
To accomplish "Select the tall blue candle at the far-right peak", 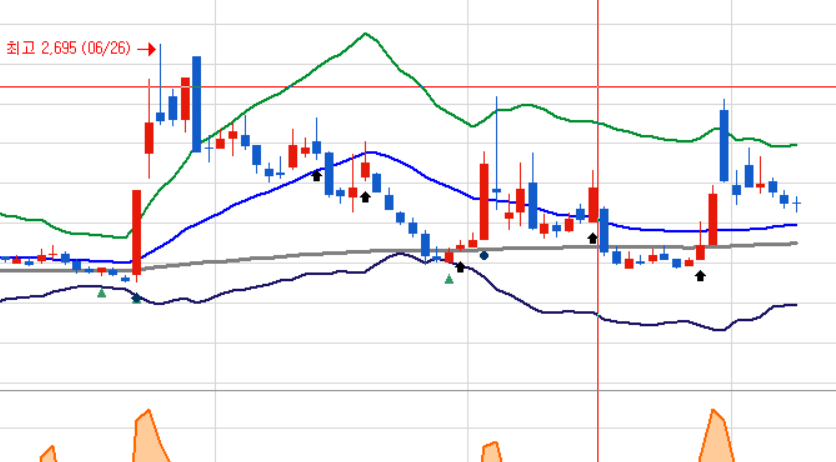I will click(724, 145).
